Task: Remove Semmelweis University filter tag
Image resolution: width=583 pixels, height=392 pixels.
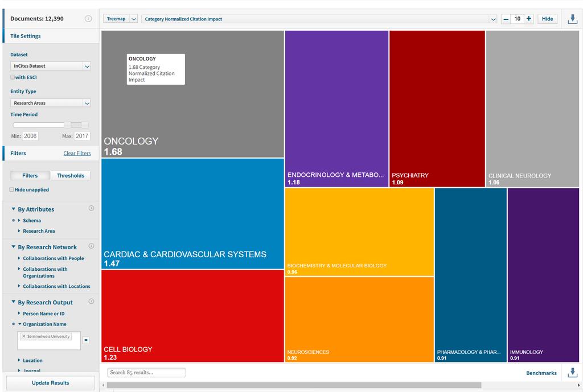Action: click(24, 336)
